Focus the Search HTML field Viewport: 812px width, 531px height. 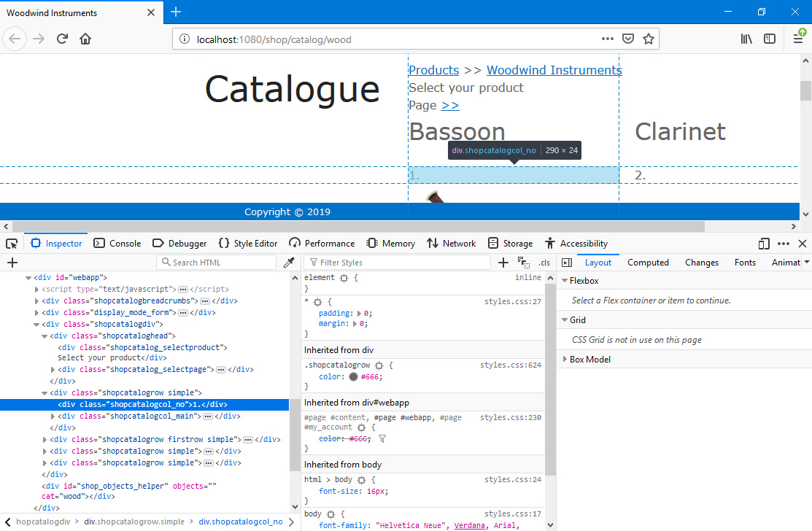[217, 263]
